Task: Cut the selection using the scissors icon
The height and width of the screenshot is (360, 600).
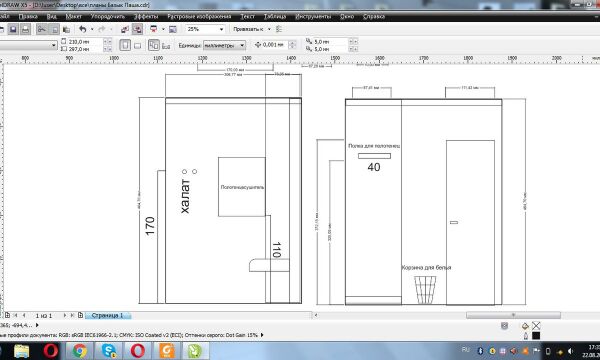Action: tap(42, 29)
